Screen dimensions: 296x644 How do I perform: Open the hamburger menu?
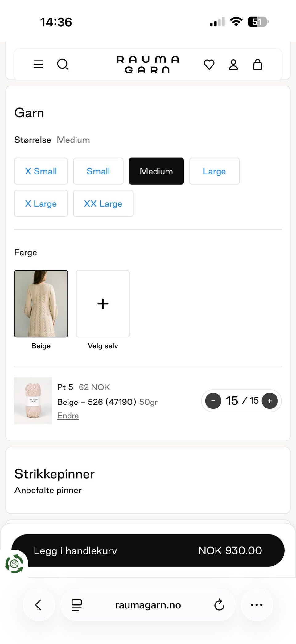pyautogui.click(x=38, y=64)
